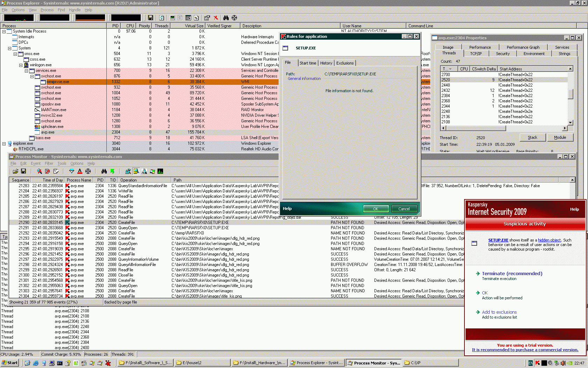
Task: Click Kill Process red X icon
Action: (x=216, y=18)
